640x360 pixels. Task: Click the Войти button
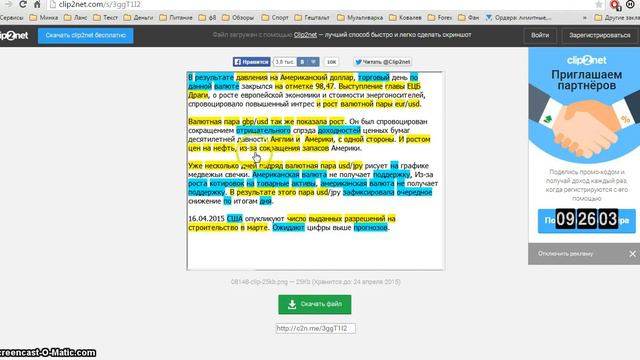[x=540, y=36]
